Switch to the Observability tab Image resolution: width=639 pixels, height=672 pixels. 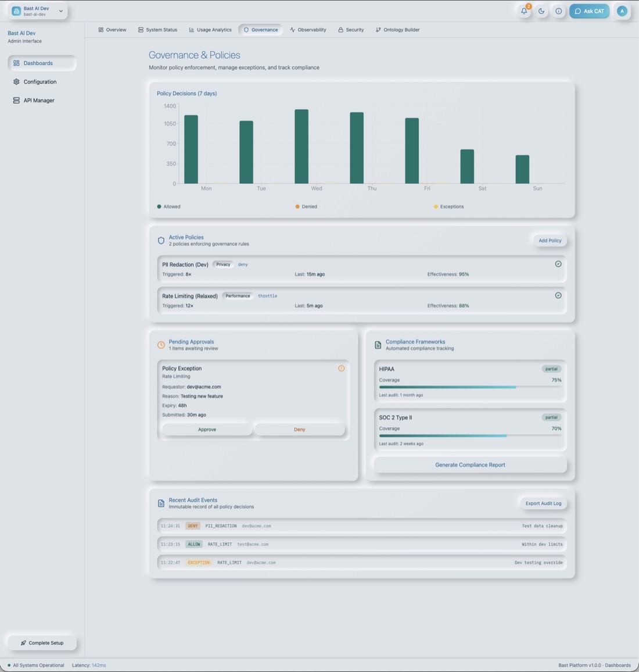click(x=308, y=30)
